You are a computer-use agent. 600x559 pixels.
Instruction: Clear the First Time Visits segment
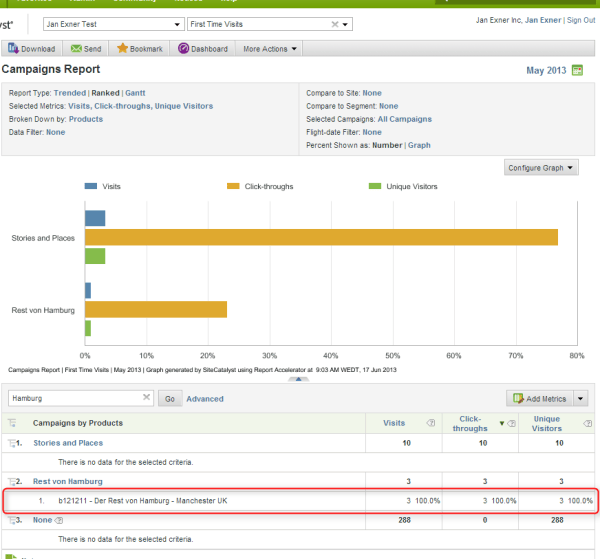[x=335, y=24]
